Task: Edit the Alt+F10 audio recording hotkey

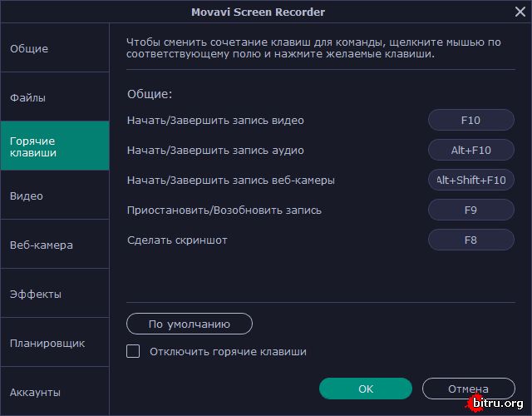Action: point(471,150)
